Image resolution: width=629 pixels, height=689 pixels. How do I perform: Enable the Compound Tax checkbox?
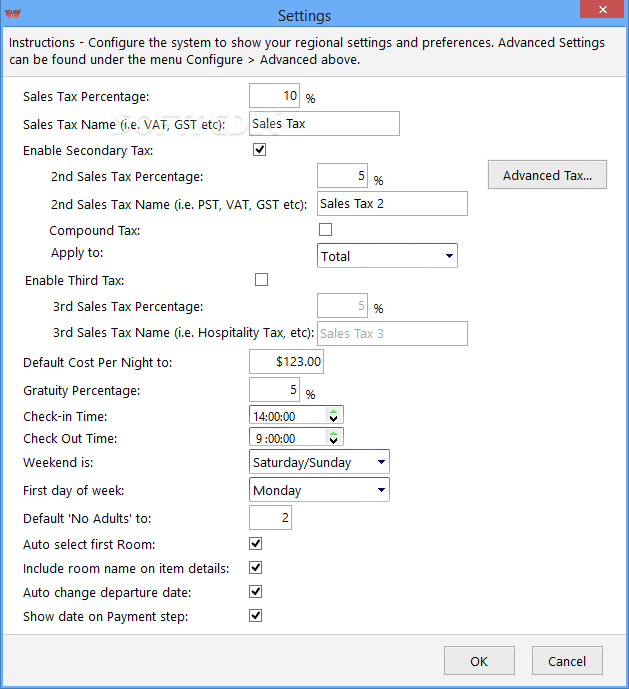[x=325, y=229]
